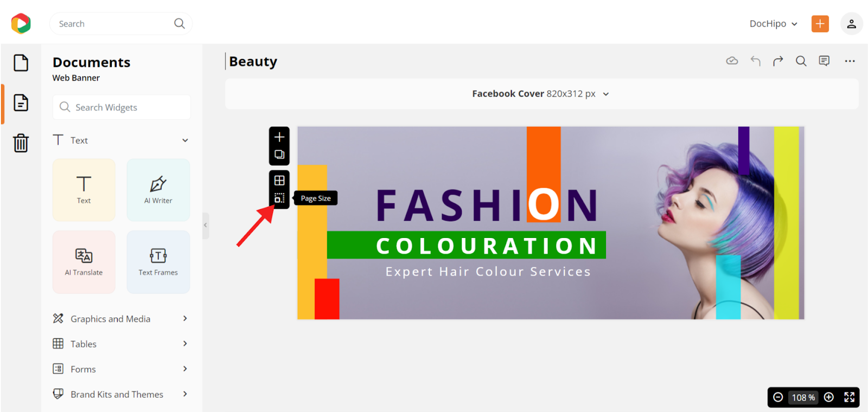Click the top Search input field

[x=120, y=24]
